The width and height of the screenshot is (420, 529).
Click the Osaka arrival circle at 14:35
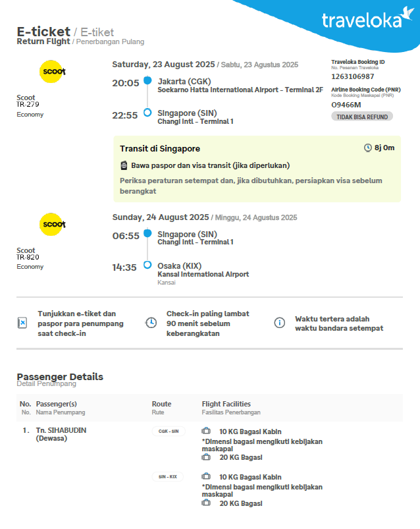[147, 265]
